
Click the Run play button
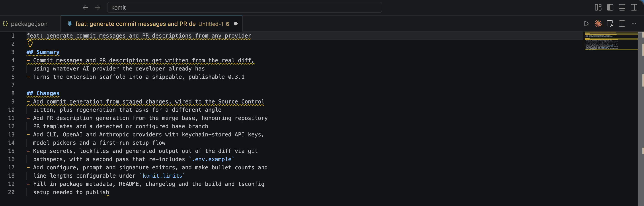tap(586, 24)
